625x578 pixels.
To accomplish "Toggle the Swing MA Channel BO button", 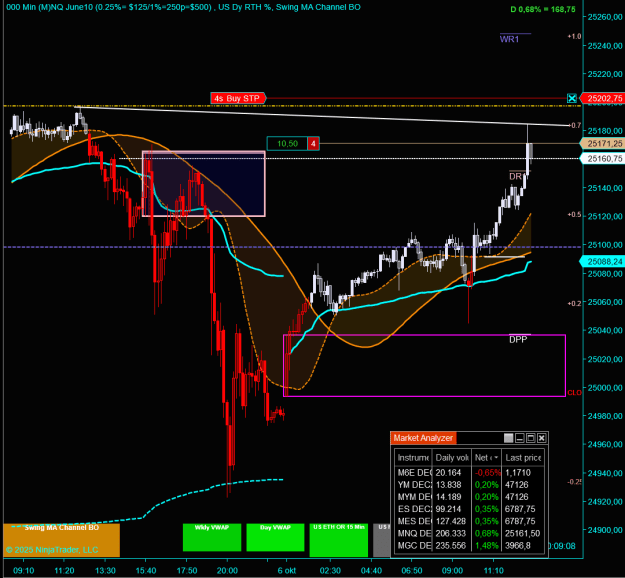I will (61, 540).
